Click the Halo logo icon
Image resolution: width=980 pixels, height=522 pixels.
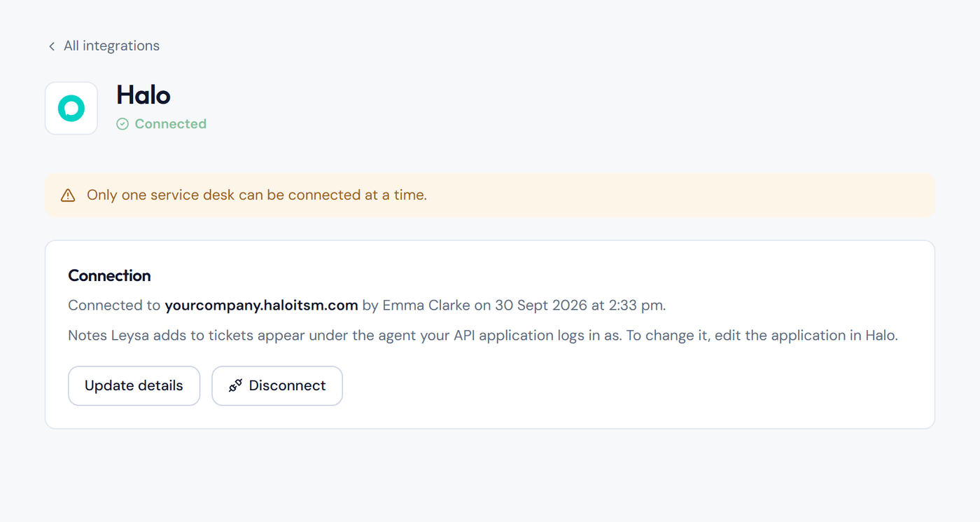click(x=71, y=109)
